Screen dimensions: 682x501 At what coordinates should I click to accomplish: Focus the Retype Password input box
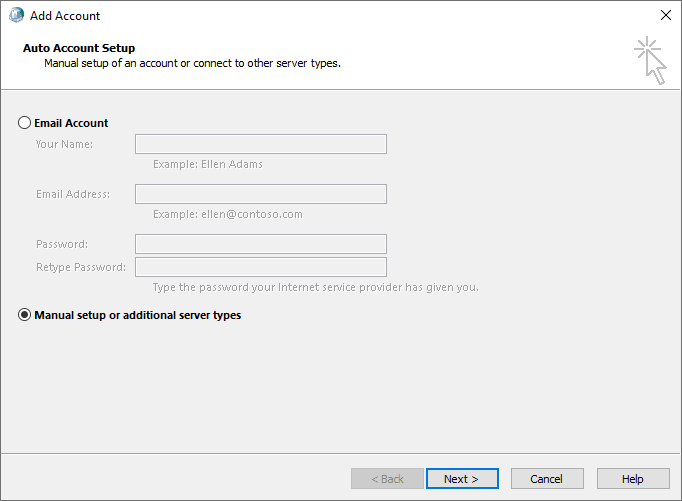(260, 267)
